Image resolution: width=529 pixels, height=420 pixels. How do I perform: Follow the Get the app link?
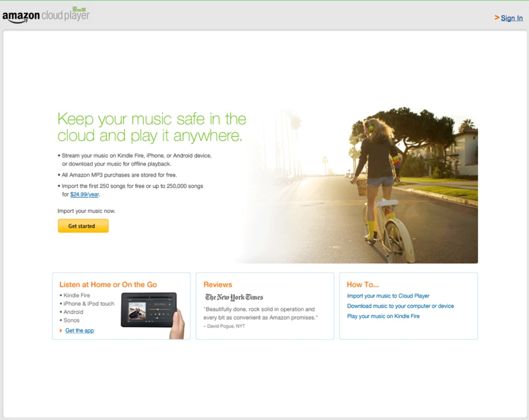[x=80, y=331]
